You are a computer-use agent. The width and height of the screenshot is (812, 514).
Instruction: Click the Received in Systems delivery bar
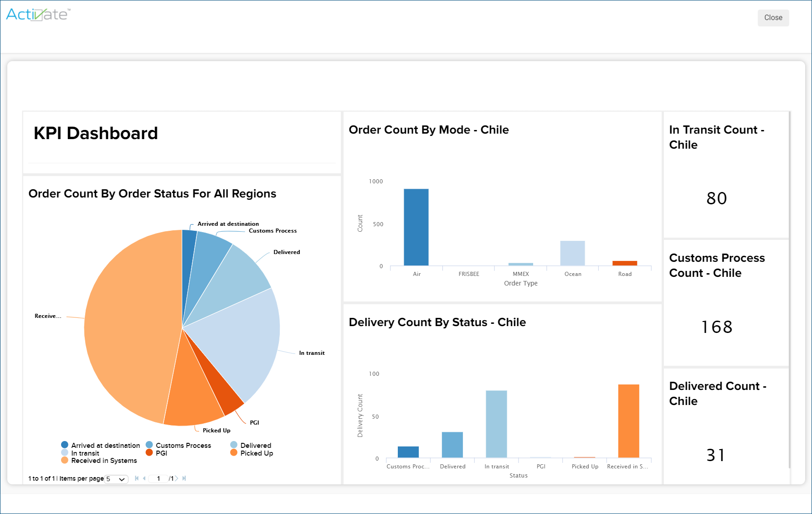629,421
